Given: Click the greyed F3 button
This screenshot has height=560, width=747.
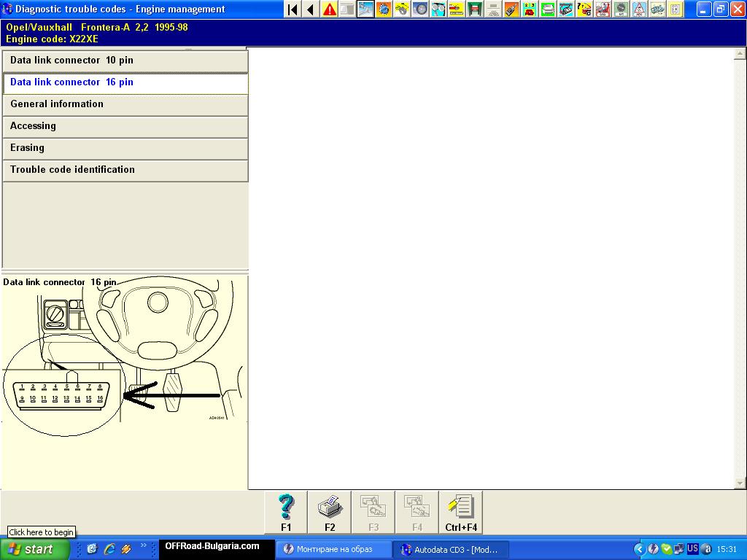Looking at the screenshot, I should point(373,513).
